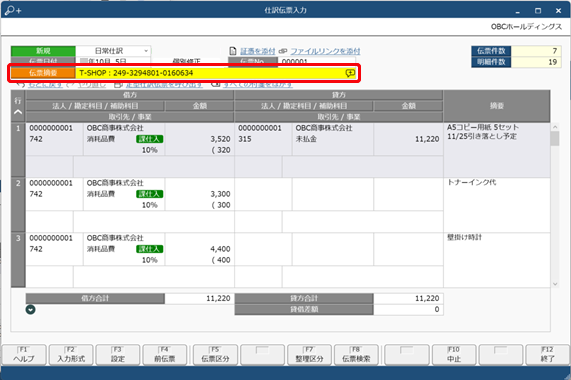
Task: Click debit amount 3,300 in row 2
Action: point(220,194)
